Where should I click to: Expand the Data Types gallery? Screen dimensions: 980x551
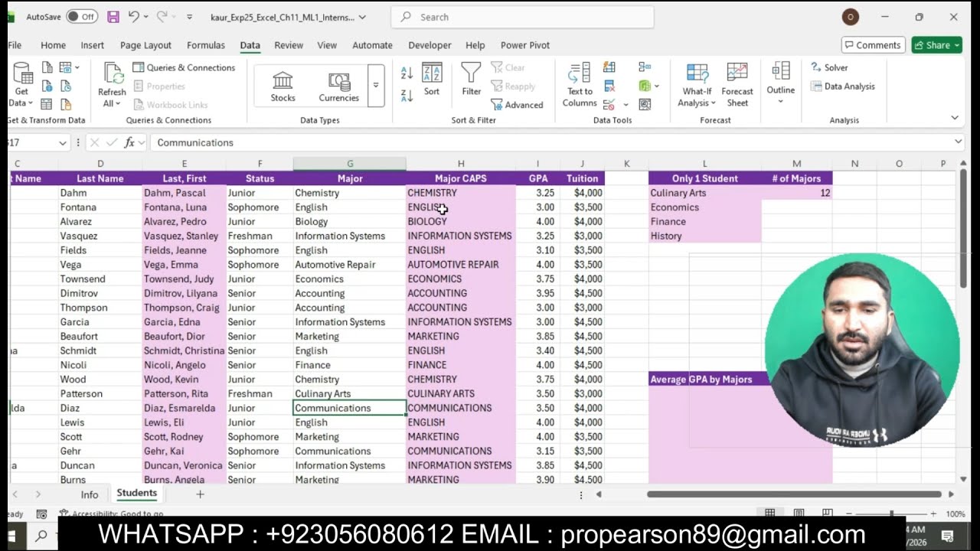(376, 86)
